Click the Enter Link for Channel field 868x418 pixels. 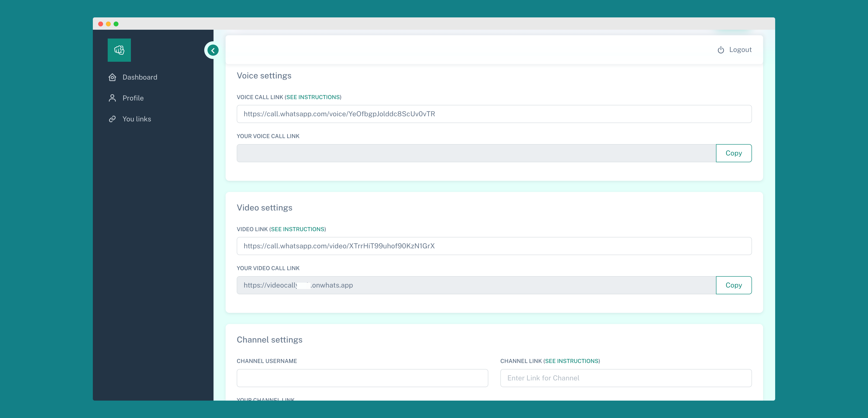(626, 378)
